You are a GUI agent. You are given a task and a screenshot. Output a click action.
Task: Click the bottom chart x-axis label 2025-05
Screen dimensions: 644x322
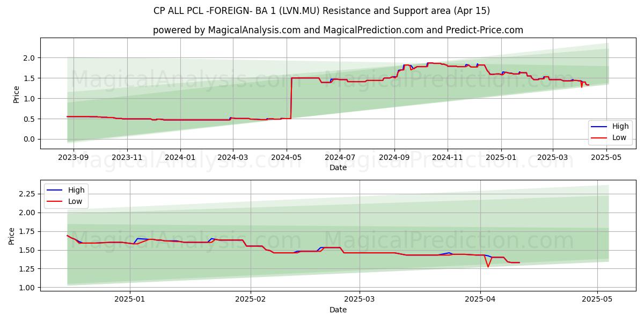point(597,300)
